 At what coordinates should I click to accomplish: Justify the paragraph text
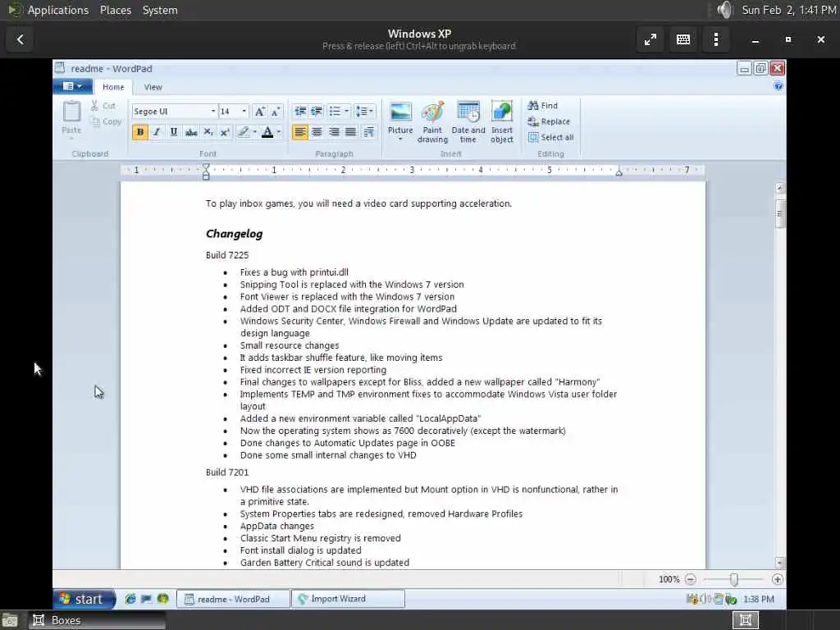tap(351, 132)
